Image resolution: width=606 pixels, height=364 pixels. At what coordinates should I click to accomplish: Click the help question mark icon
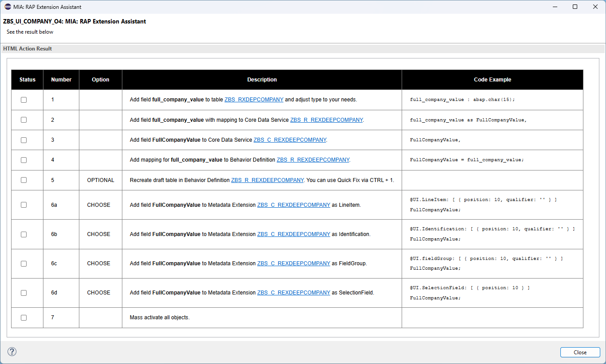[x=12, y=352]
